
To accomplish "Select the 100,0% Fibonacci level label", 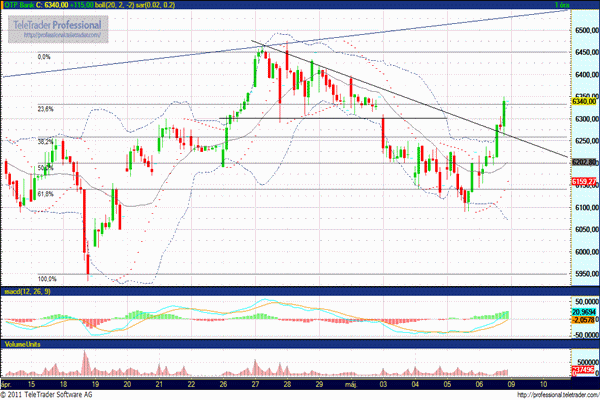I will coord(46,279).
